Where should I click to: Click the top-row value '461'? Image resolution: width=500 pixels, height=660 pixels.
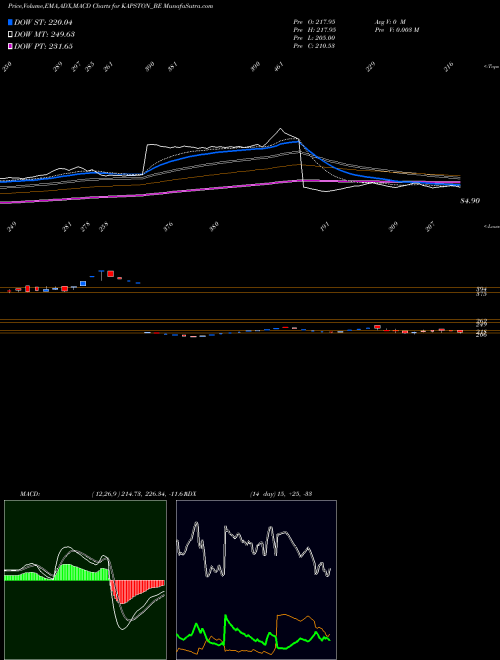click(279, 67)
